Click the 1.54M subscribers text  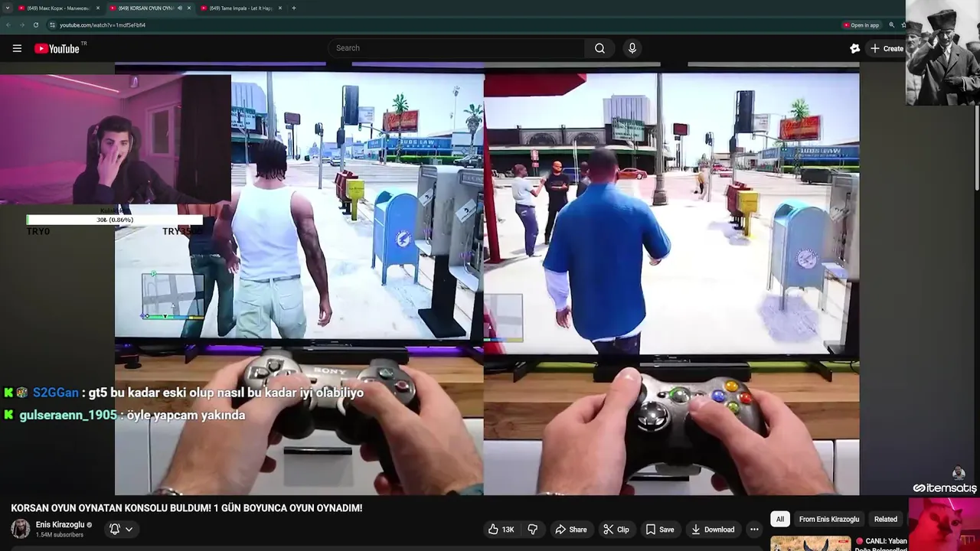tap(60, 535)
